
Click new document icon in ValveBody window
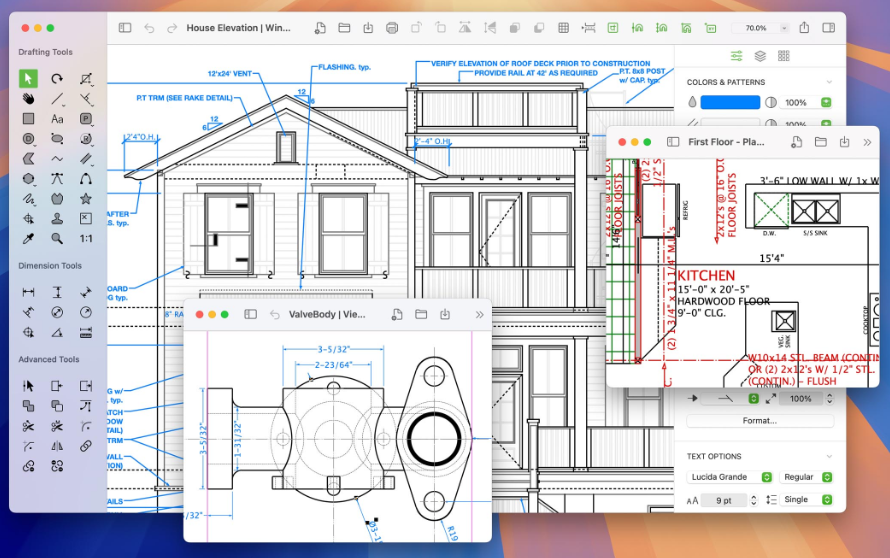[x=397, y=314]
